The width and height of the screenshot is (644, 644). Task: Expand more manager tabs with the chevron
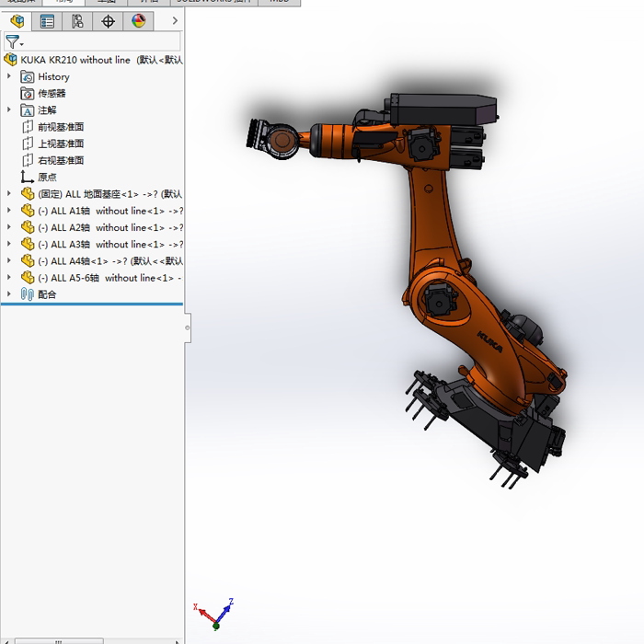(175, 20)
